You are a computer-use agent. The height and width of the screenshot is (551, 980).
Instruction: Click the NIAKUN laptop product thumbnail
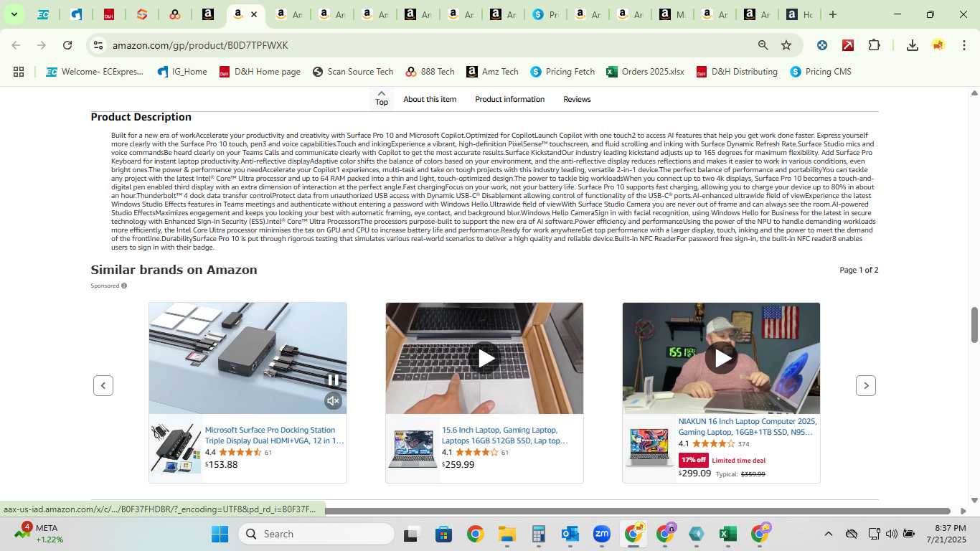coord(649,448)
